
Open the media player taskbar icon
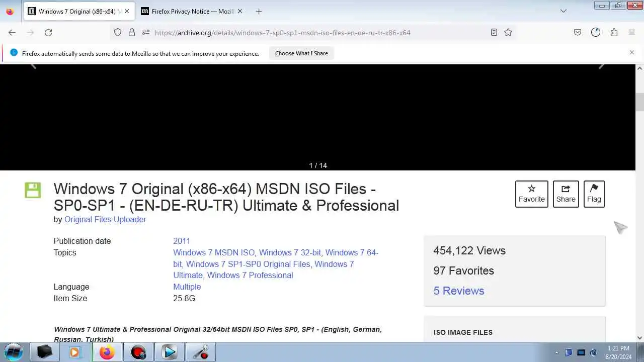click(x=75, y=352)
